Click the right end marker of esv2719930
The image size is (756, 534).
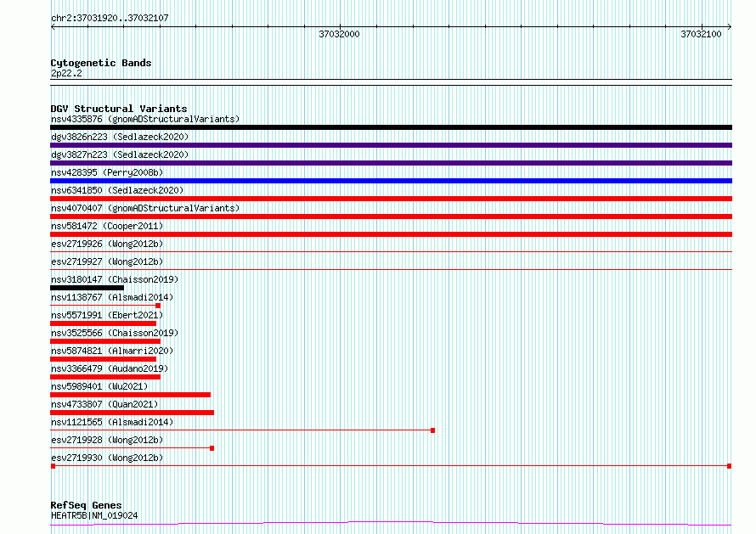730,466
